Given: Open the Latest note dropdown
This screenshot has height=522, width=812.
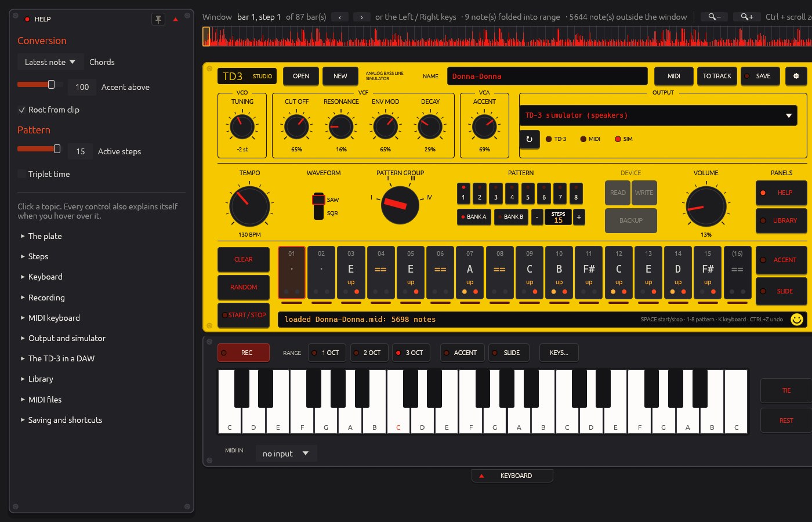Looking at the screenshot, I should 50,62.
